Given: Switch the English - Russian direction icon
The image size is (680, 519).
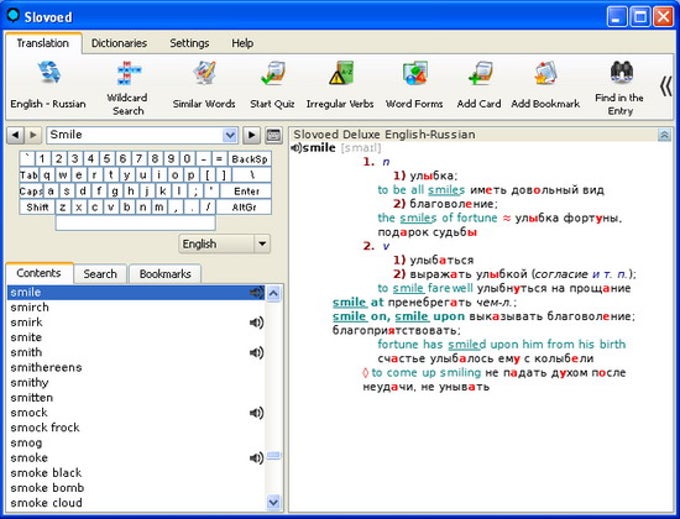Looking at the screenshot, I should click(x=49, y=72).
